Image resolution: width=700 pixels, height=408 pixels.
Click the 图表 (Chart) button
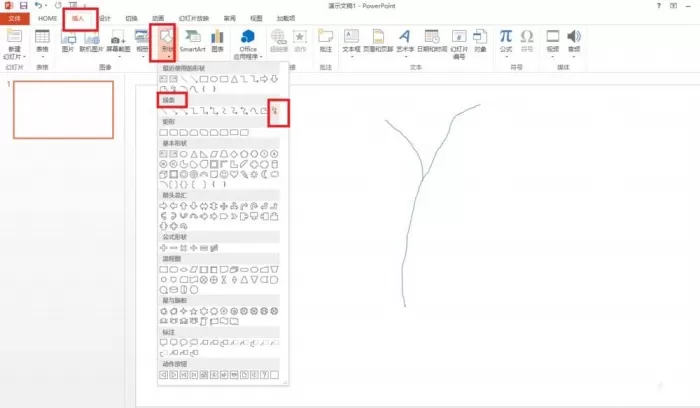pyautogui.click(x=217, y=42)
